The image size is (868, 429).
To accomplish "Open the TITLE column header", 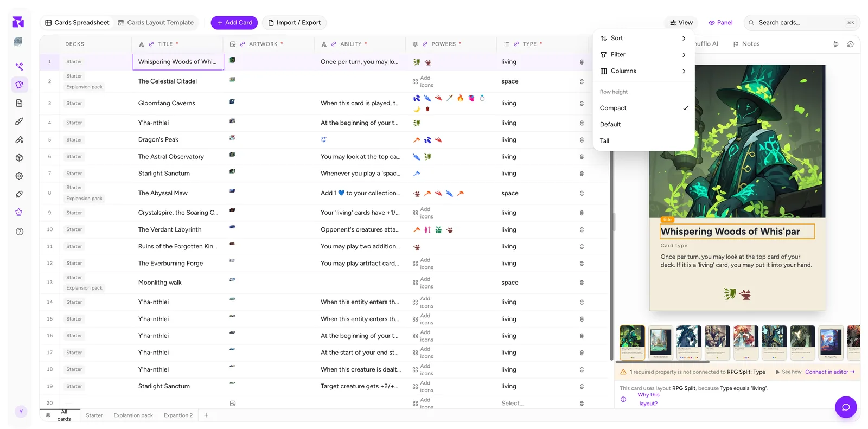I will coord(177,44).
